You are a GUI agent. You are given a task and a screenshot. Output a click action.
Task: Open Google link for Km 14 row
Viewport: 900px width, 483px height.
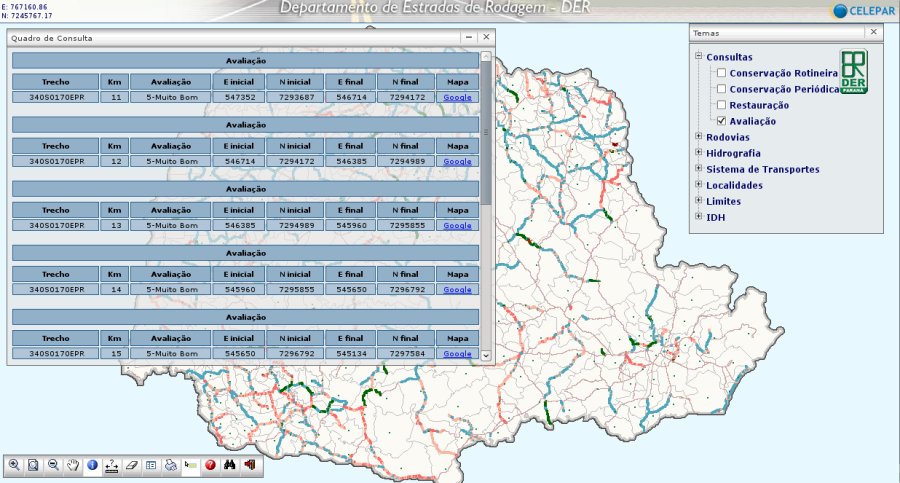pos(457,289)
